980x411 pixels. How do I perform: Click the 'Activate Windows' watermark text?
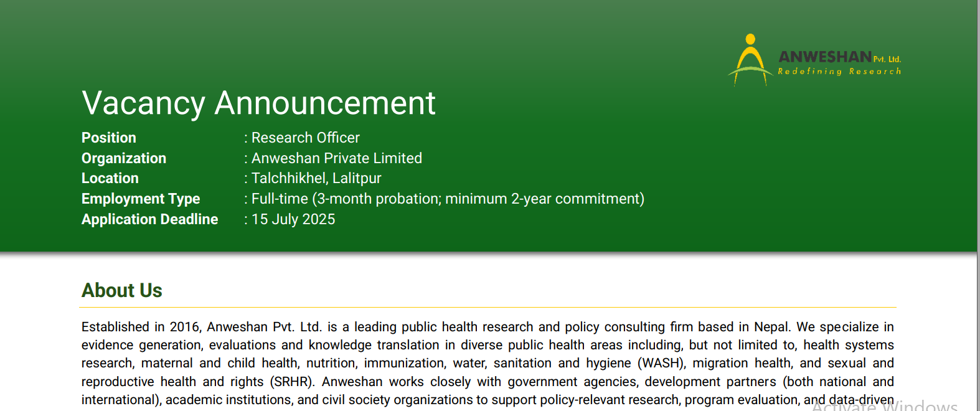pyautogui.click(x=884, y=406)
